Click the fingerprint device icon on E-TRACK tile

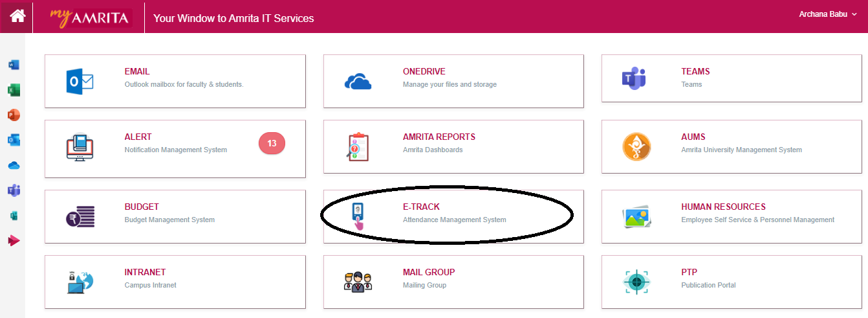pos(357,216)
